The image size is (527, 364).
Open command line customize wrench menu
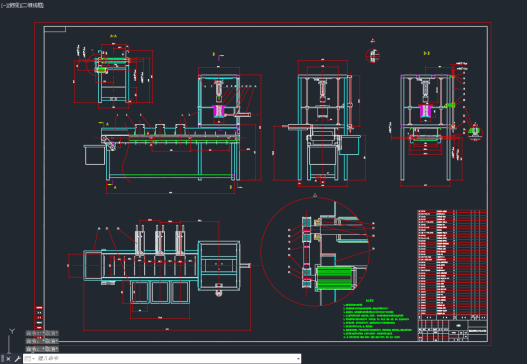pyautogui.click(x=17, y=359)
